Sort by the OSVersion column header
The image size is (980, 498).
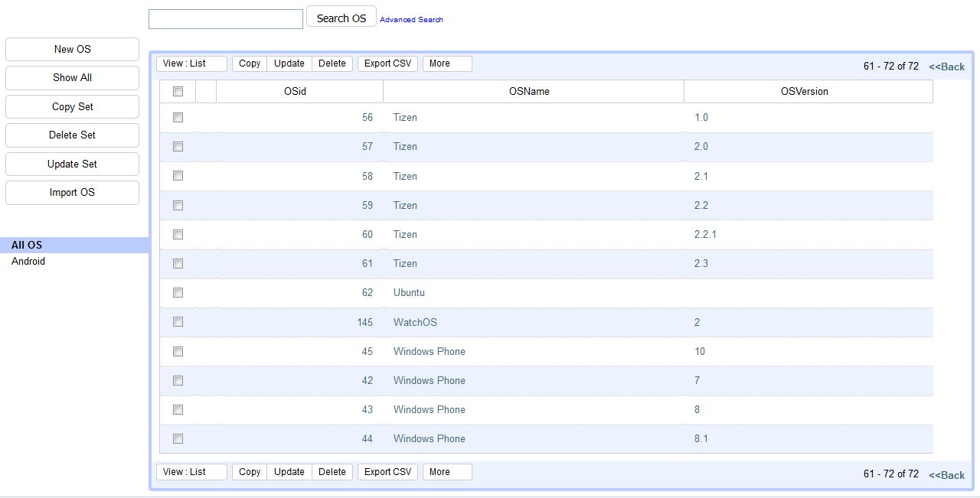click(x=808, y=91)
